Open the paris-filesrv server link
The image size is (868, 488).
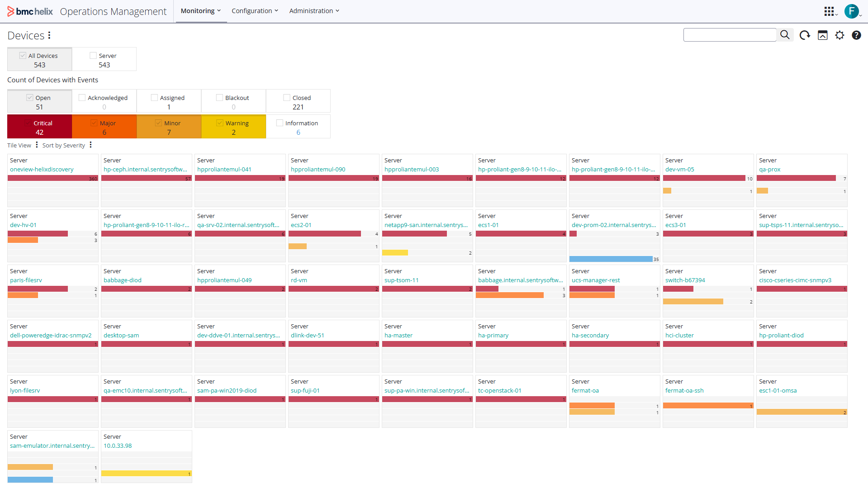pyautogui.click(x=26, y=280)
